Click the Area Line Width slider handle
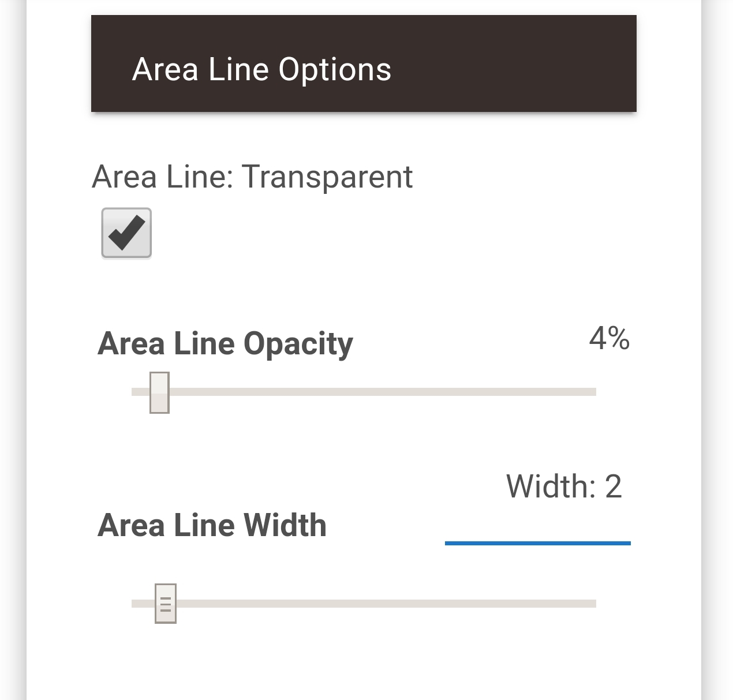This screenshot has width=733, height=700. [166, 604]
